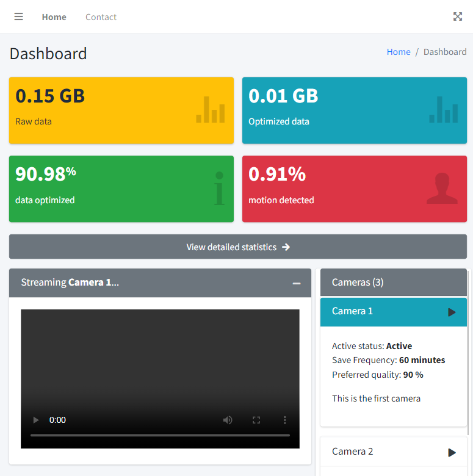Image resolution: width=473 pixels, height=476 pixels.
Task: Click 'This is the first camera' description
Action: click(376, 398)
